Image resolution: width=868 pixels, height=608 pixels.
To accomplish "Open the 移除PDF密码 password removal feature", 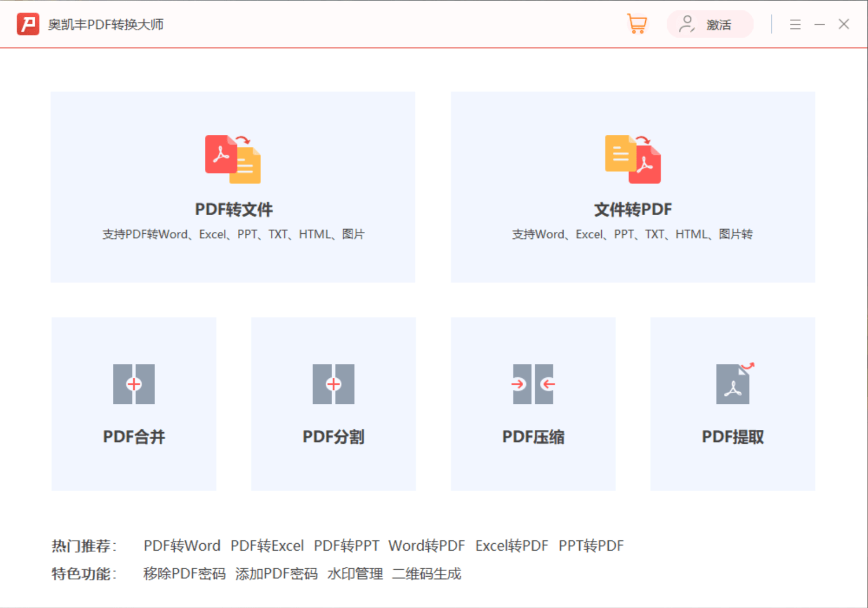I will [184, 573].
